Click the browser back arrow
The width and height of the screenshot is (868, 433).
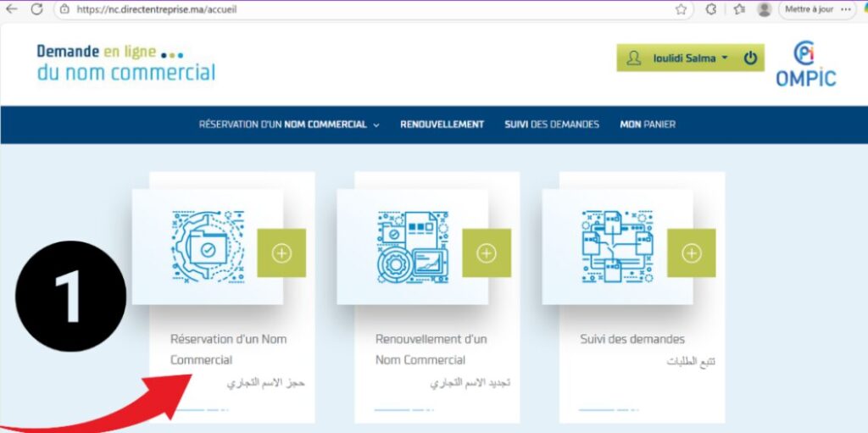coord(11,9)
